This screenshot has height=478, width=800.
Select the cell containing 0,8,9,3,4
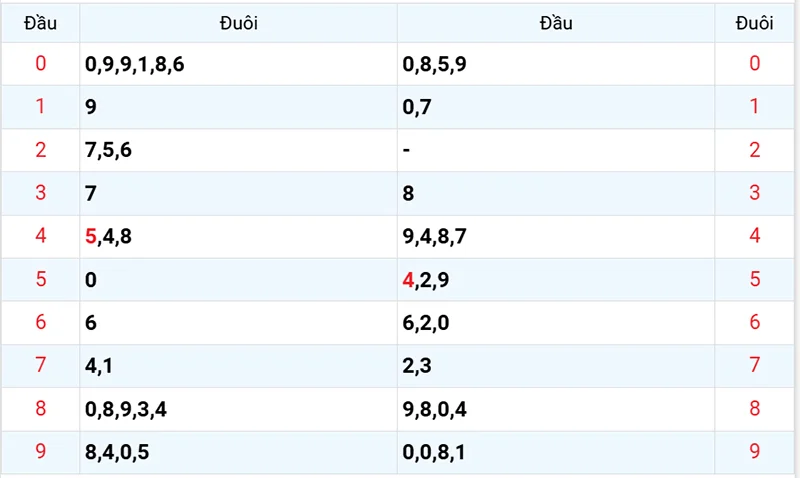click(x=126, y=409)
